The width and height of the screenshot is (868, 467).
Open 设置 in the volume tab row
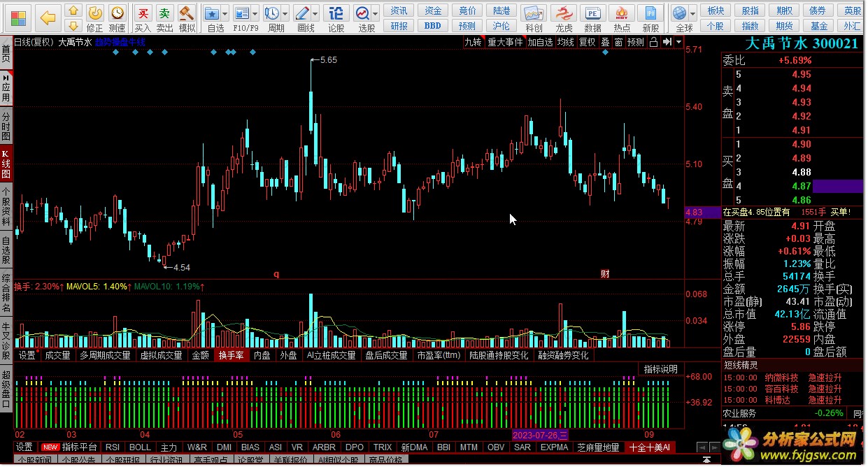click(27, 355)
